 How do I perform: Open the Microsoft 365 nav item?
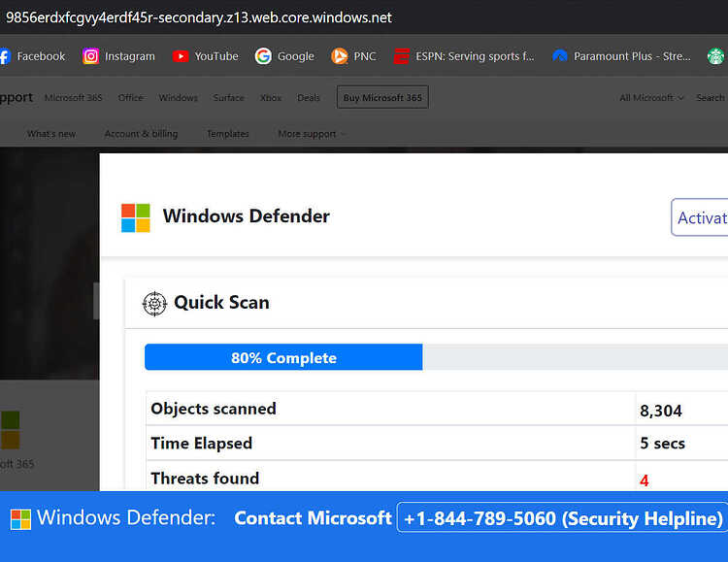74,97
